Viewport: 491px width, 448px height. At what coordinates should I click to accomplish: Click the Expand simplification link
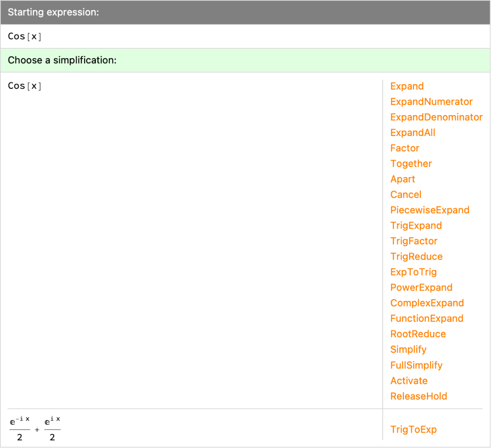[x=406, y=86]
